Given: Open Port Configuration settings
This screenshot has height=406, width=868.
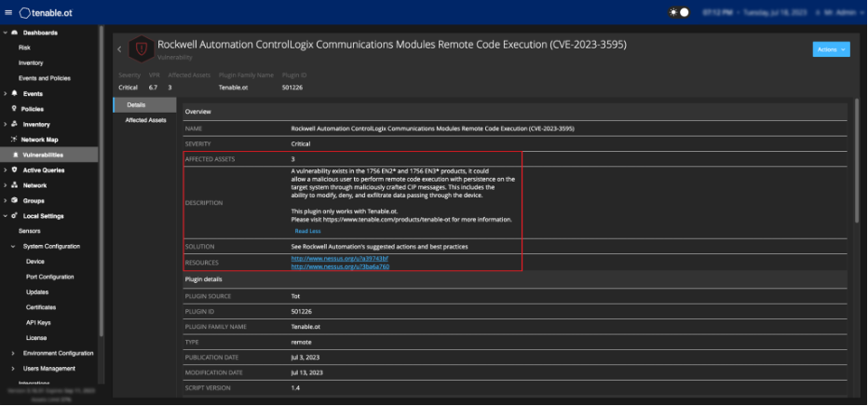Looking at the screenshot, I should [49, 277].
